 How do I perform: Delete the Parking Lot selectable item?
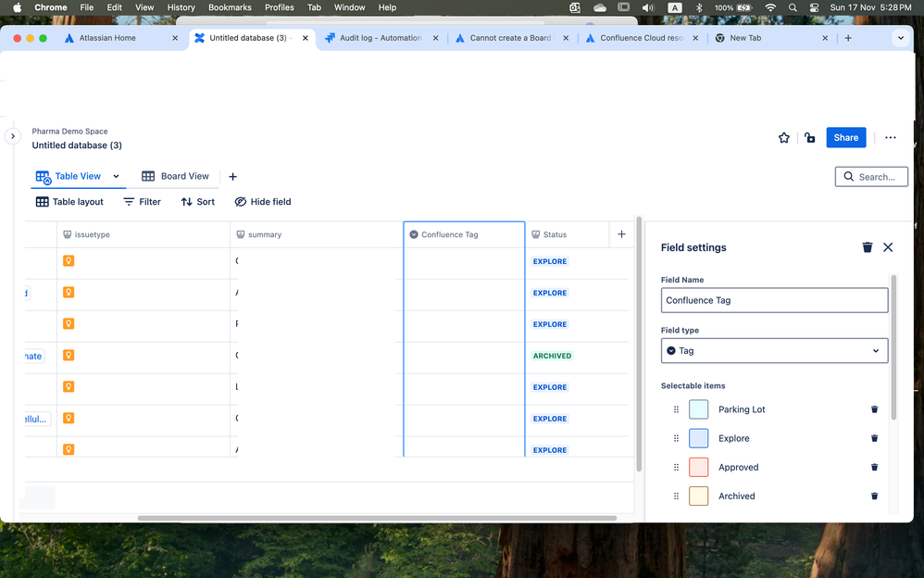pyautogui.click(x=875, y=409)
